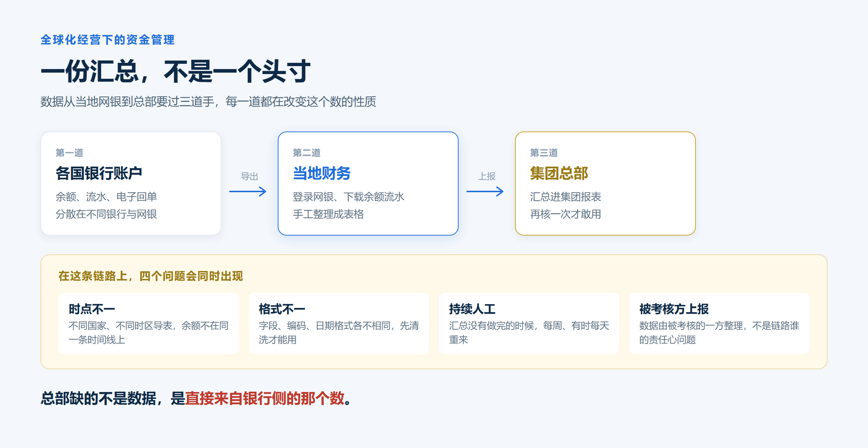Click the line '再核一次才敢用'
Viewport: 868px width, 448px height.
pyautogui.click(x=566, y=214)
